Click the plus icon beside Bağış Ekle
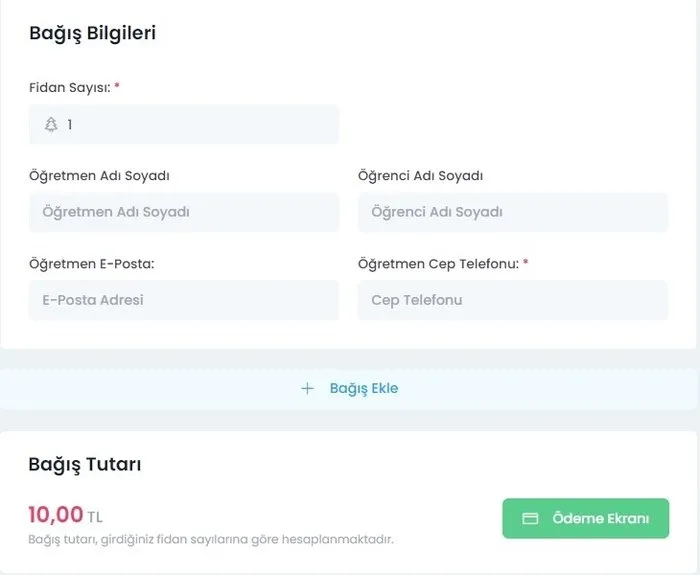The image size is (700, 575). [x=307, y=388]
